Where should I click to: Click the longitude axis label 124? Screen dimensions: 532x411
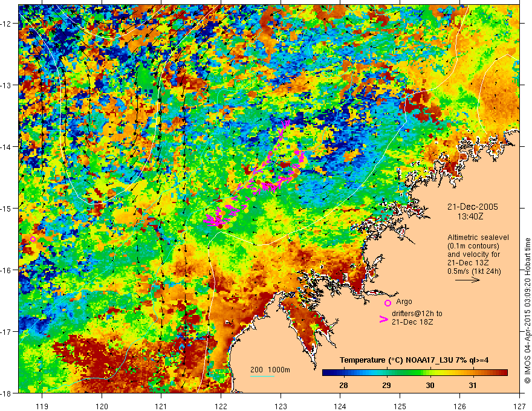(x=340, y=406)
